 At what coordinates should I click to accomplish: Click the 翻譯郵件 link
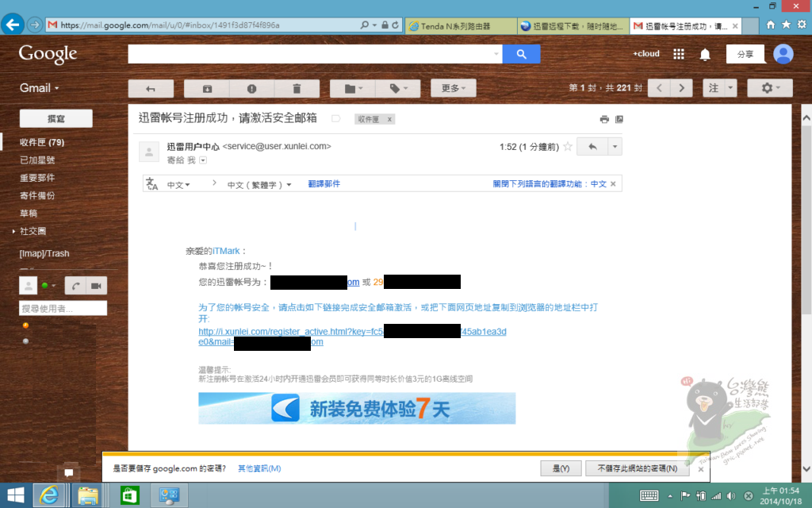point(324,184)
